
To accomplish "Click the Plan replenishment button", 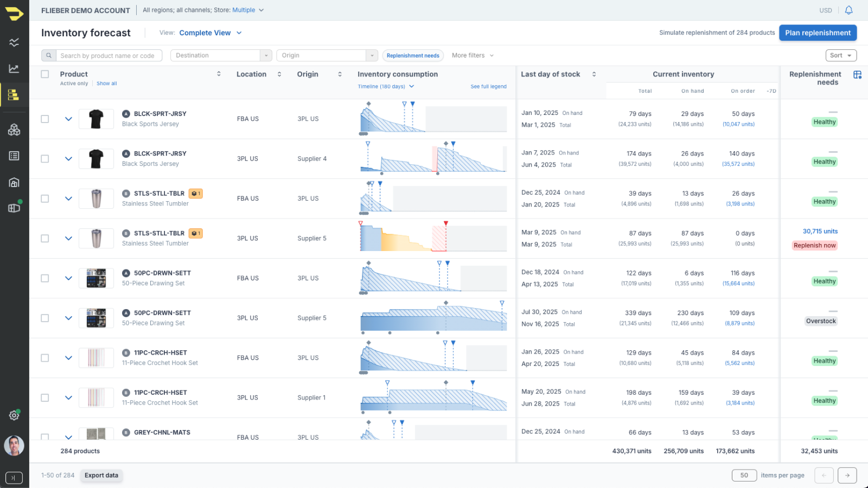I will (x=818, y=33).
